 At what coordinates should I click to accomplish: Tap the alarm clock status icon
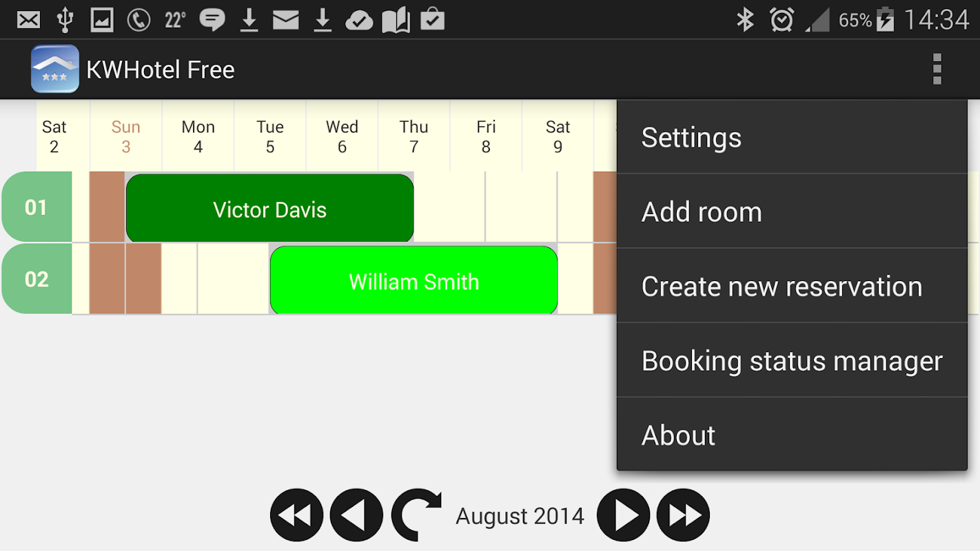[782, 20]
